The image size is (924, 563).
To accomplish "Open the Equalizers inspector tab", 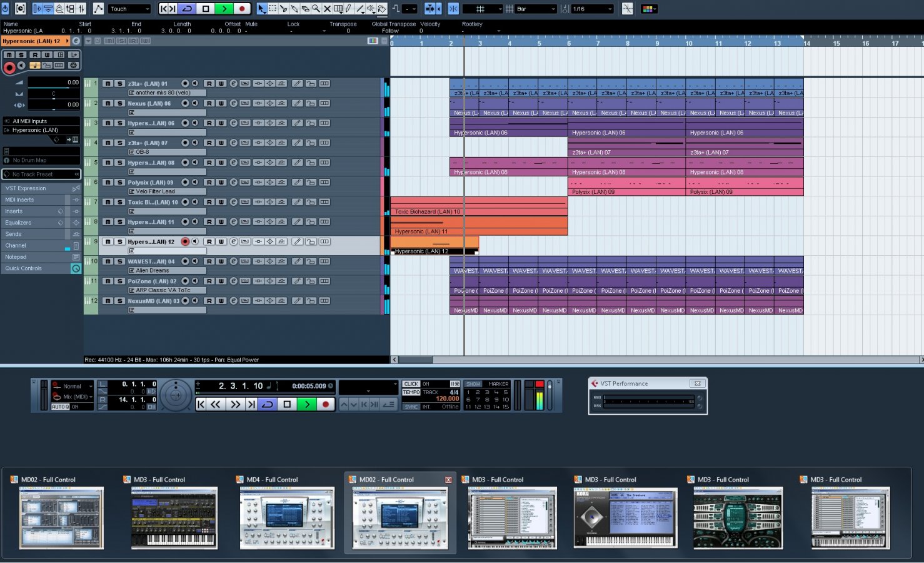I will tap(41, 223).
